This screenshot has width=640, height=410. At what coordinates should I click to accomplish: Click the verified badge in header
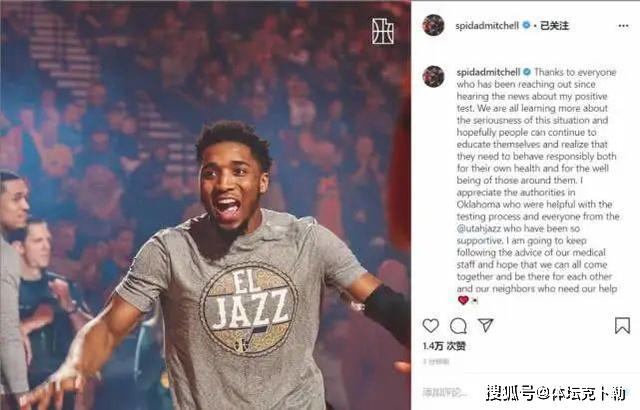tap(526, 25)
